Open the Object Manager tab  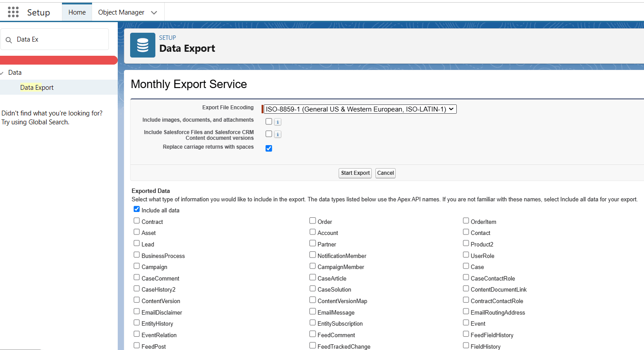click(121, 12)
